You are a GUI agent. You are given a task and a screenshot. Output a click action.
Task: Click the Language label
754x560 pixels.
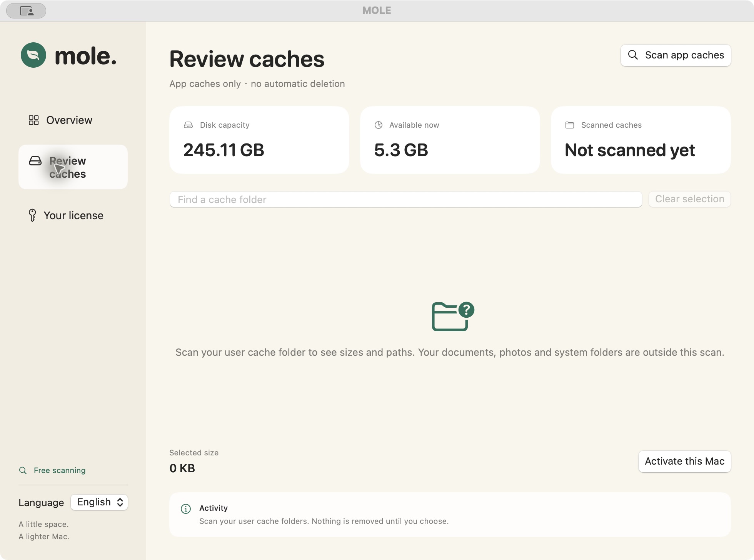tap(41, 503)
